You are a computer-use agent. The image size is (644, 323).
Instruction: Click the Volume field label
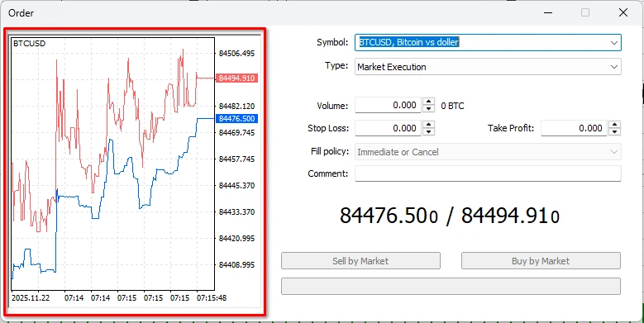pos(332,106)
